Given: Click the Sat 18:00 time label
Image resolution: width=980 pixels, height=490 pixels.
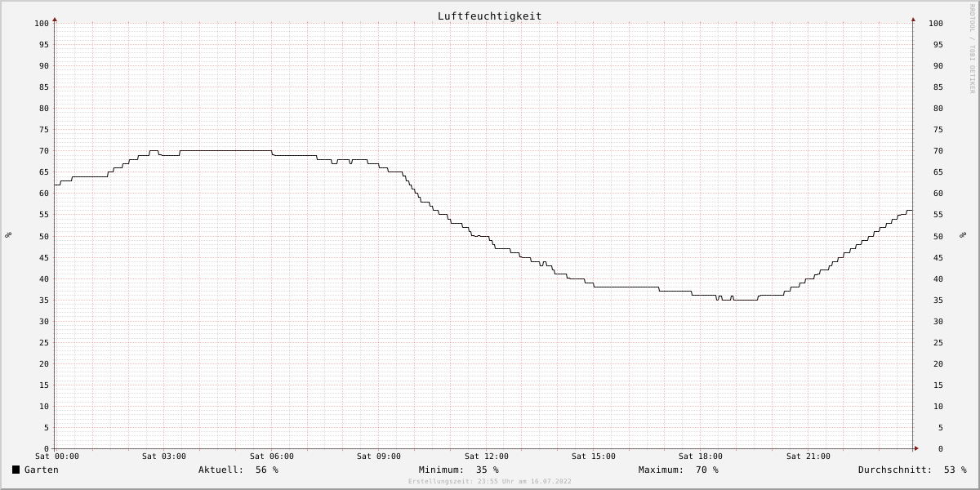Looking at the screenshot, I should click(701, 457).
